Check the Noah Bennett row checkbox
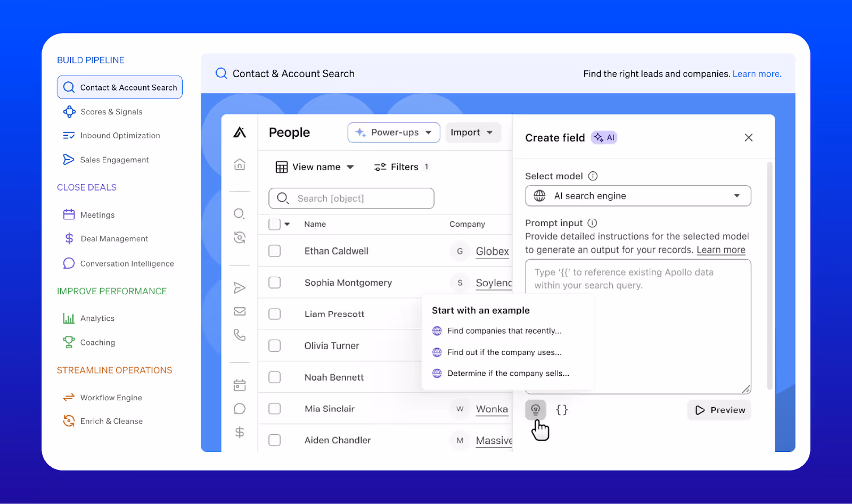852x504 pixels. pyautogui.click(x=275, y=377)
